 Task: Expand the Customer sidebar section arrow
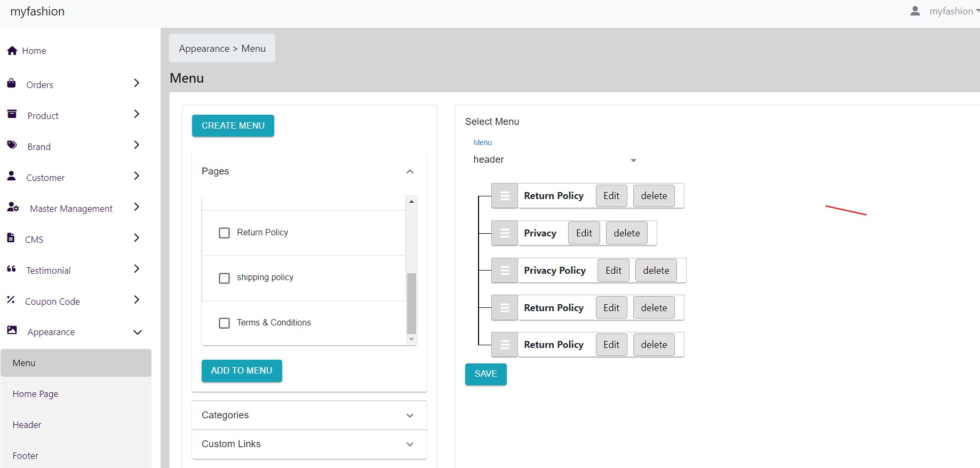click(x=137, y=176)
